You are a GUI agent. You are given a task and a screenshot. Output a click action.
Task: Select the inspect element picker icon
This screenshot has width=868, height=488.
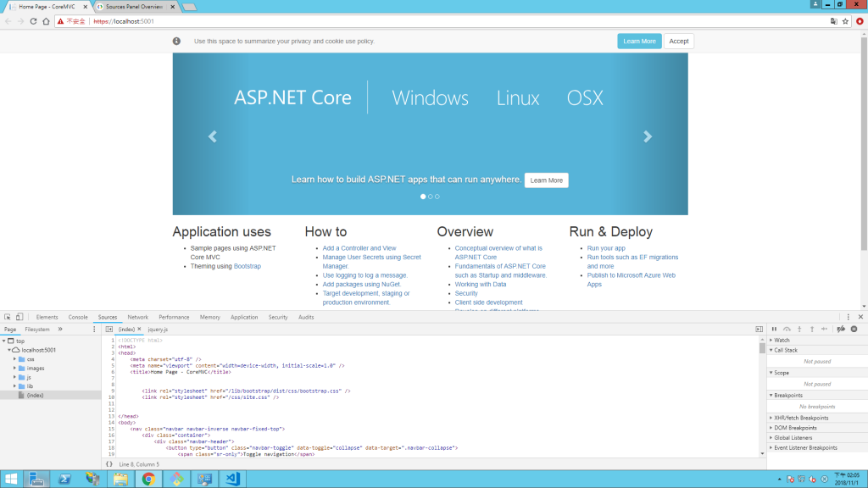point(7,317)
